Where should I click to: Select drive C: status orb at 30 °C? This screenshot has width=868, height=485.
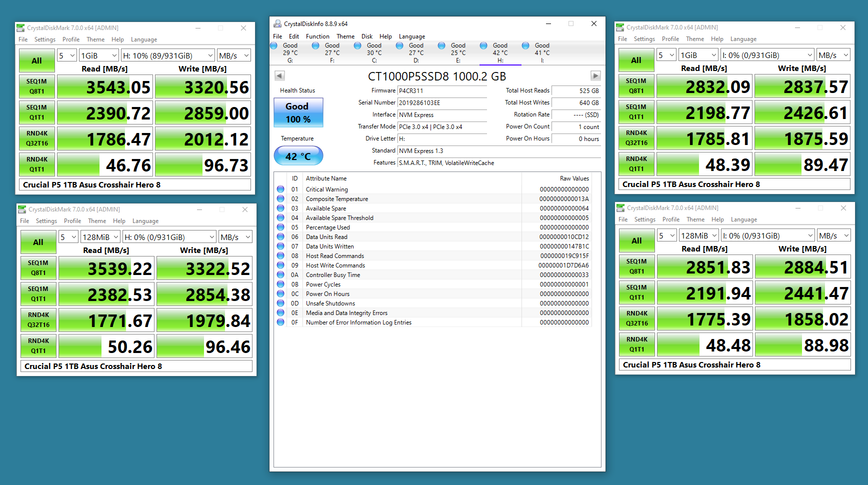tap(357, 45)
